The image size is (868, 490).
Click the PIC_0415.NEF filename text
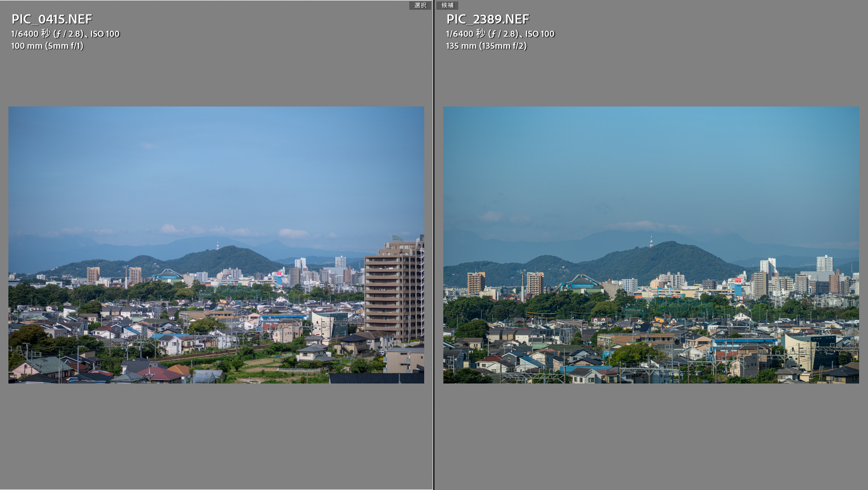point(52,19)
